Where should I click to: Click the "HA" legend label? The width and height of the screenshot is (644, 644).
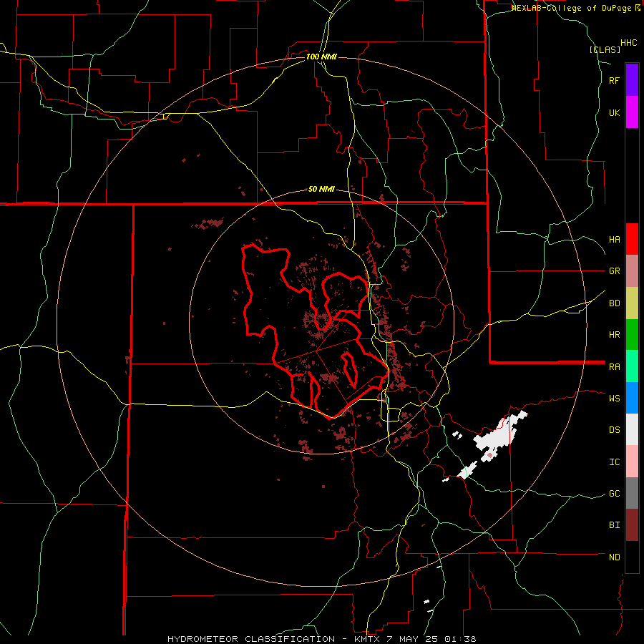tap(614, 240)
